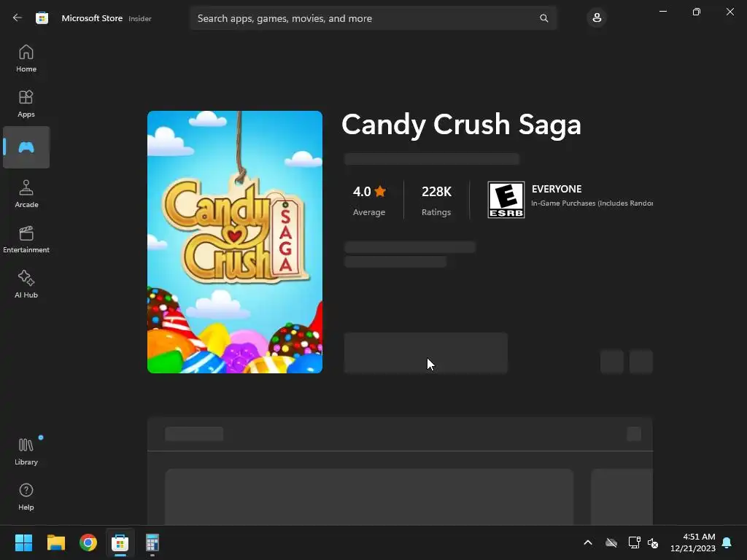
Task: Click Microsoft Store taskbar icon
Action: pyautogui.click(x=120, y=542)
